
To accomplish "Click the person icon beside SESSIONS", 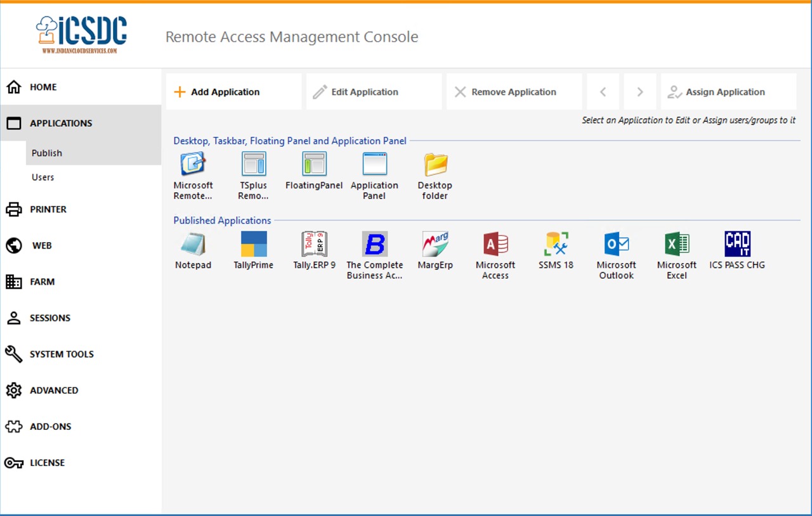I will [x=14, y=318].
